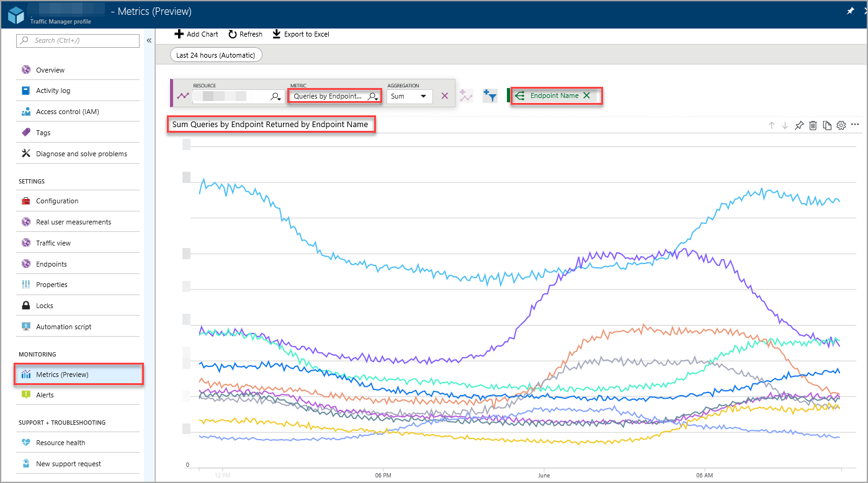Viewport: 868px width, 483px height.
Task: Copy the chart with the copy icon
Action: click(x=827, y=125)
